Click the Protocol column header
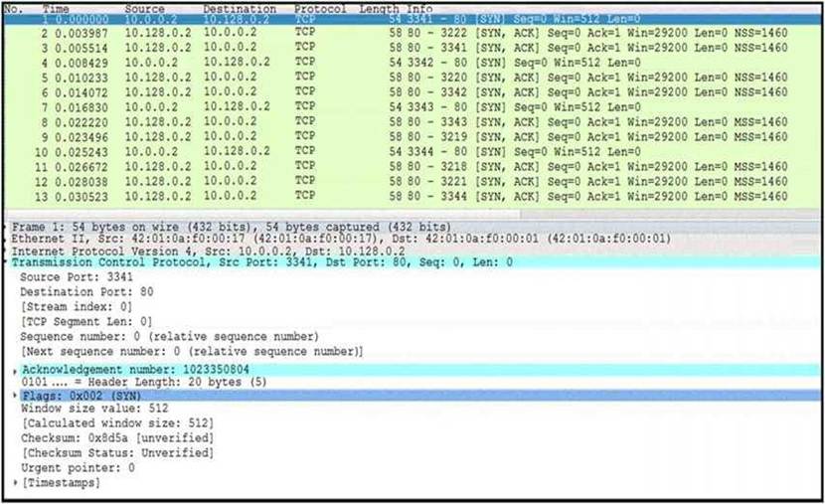825x504 pixels. pyautogui.click(x=320, y=8)
